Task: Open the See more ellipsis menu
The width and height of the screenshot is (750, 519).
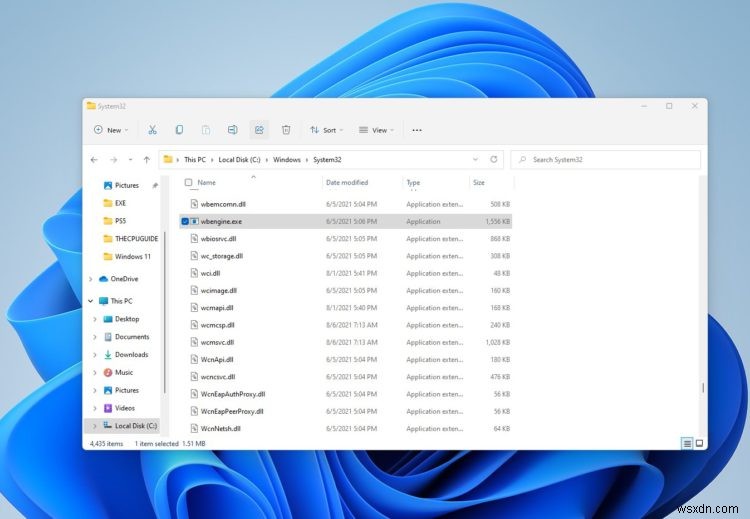Action: [x=417, y=130]
